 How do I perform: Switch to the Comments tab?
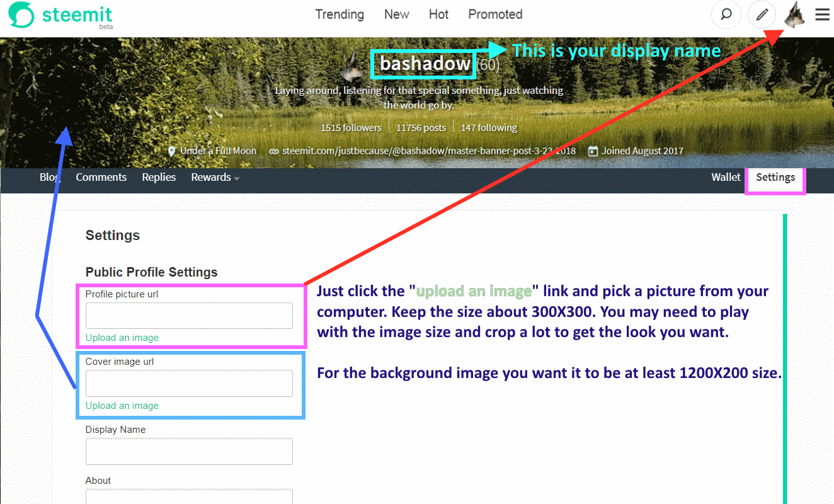coord(101,177)
